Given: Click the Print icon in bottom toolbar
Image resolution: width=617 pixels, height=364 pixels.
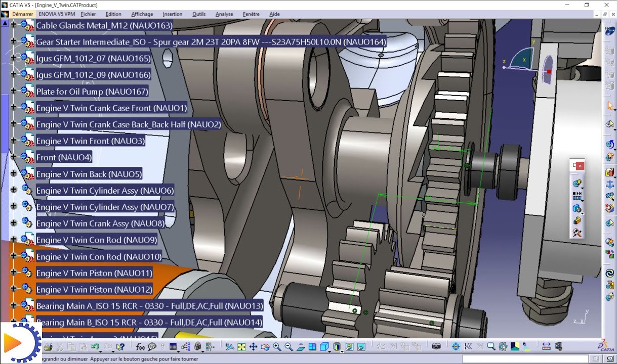Looking at the screenshot, I should [x=48, y=347].
